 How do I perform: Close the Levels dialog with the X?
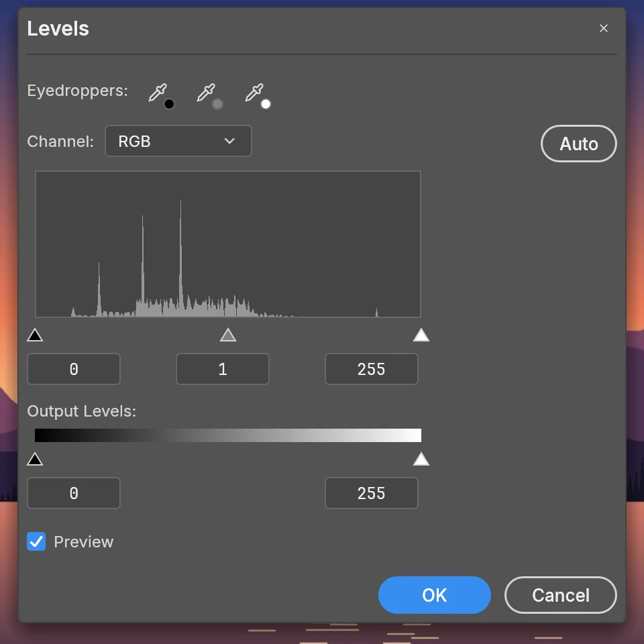click(603, 28)
